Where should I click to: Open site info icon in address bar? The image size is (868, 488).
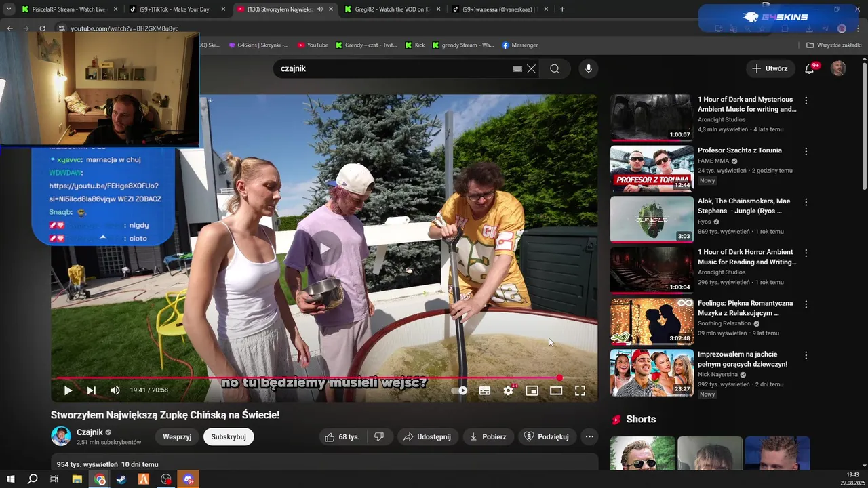(62, 28)
